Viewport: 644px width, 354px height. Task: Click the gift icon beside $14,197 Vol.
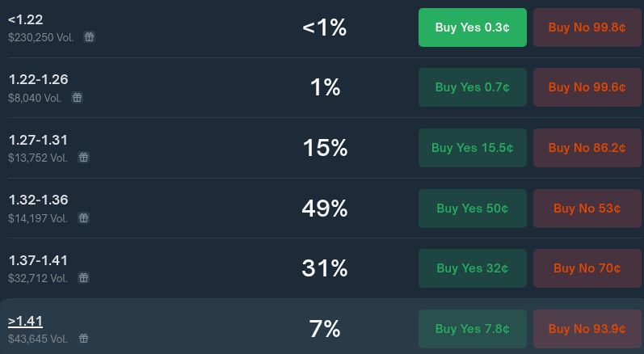pyautogui.click(x=83, y=217)
